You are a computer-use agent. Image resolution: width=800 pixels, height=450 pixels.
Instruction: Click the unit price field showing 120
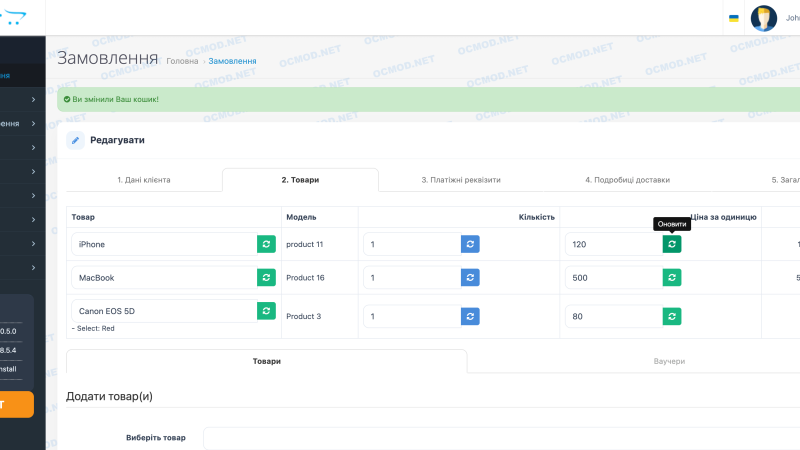(x=614, y=244)
